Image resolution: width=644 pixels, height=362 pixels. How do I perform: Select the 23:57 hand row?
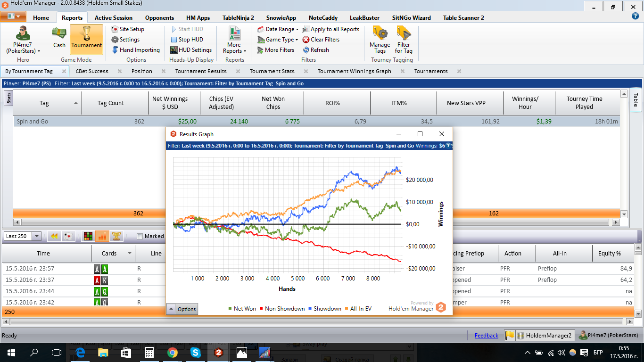(x=319, y=269)
